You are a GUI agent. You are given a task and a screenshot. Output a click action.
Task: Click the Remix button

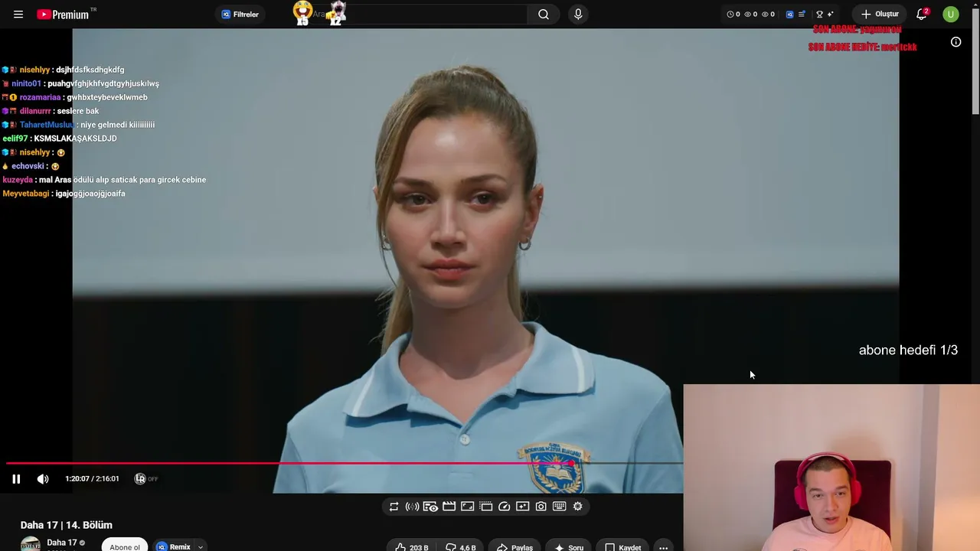174,546
